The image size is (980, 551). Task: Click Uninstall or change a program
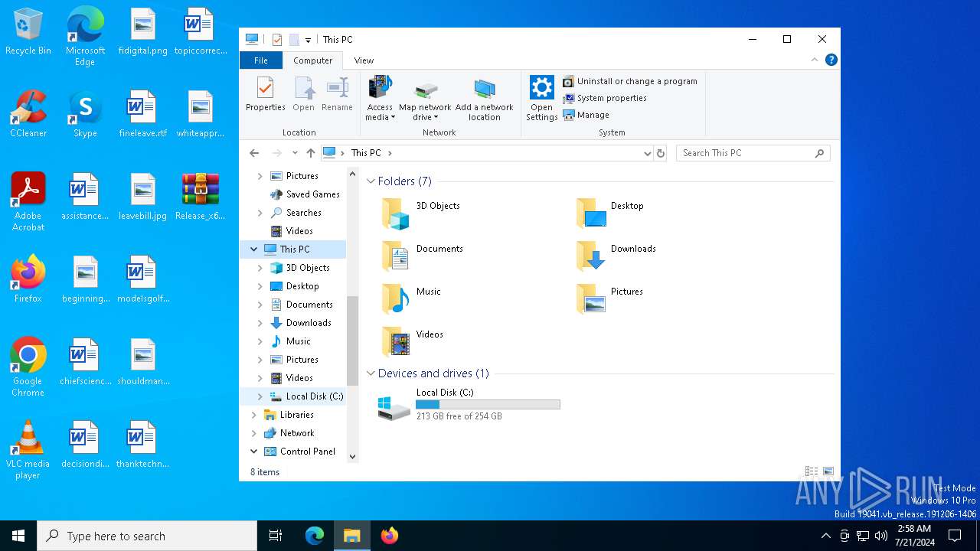(x=630, y=81)
